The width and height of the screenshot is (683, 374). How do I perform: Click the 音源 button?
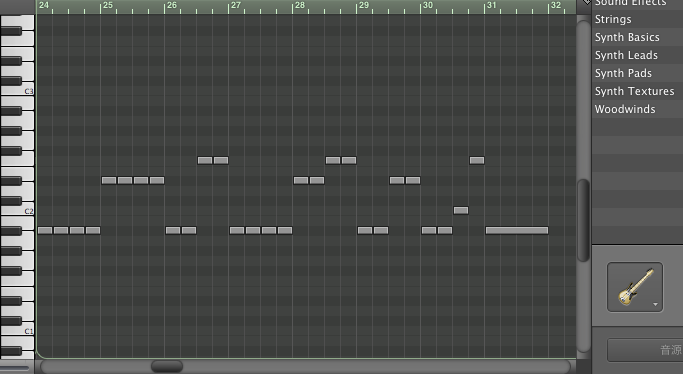pyautogui.click(x=645, y=350)
